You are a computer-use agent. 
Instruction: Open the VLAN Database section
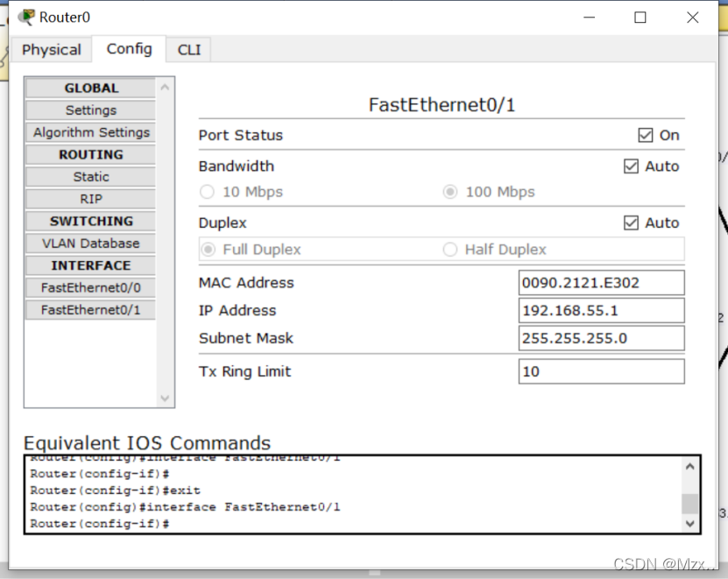(x=91, y=244)
